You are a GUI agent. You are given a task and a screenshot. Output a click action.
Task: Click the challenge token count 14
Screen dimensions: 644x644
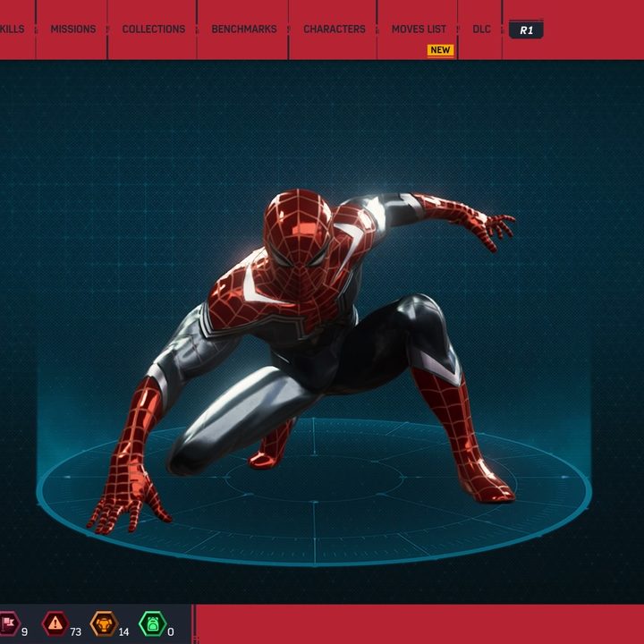tap(123, 631)
